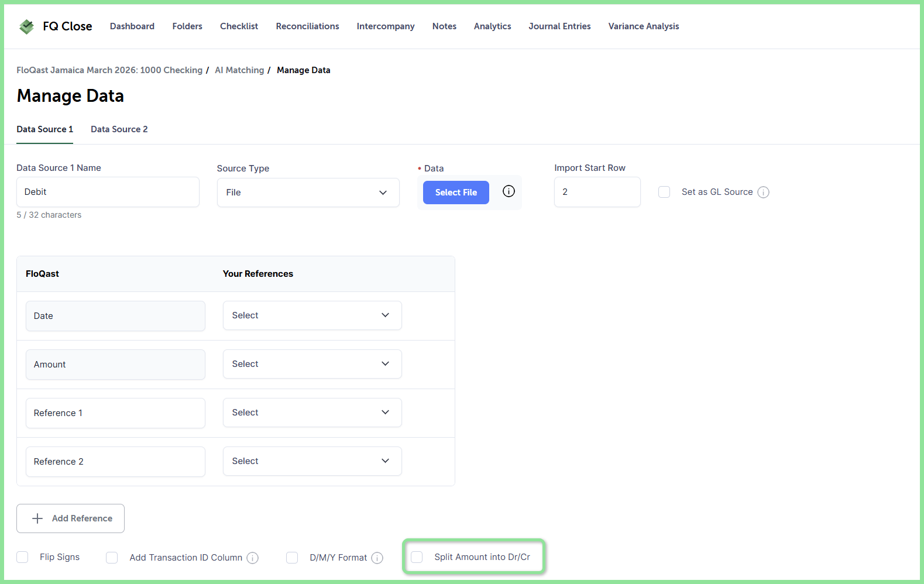Enable the Set as GL Source checkbox

(664, 192)
